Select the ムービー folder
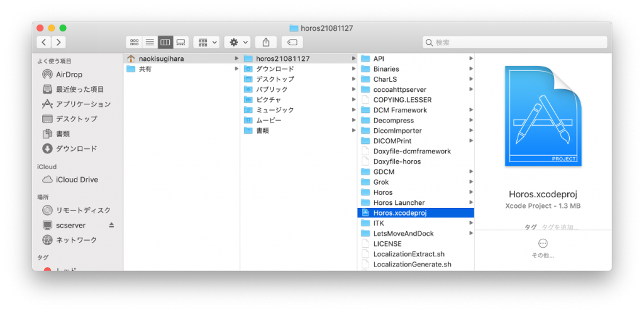Viewport: 644px width, 313px height. (x=299, y=120)
